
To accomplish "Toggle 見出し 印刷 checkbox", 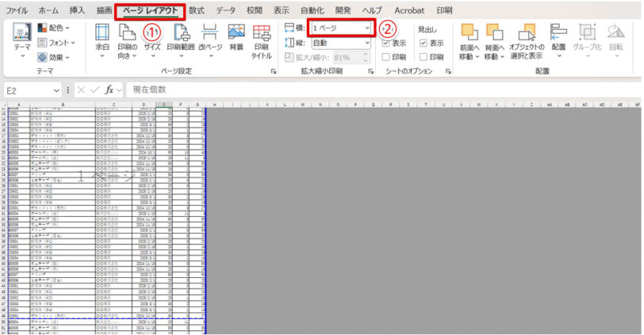I will 424,57.
